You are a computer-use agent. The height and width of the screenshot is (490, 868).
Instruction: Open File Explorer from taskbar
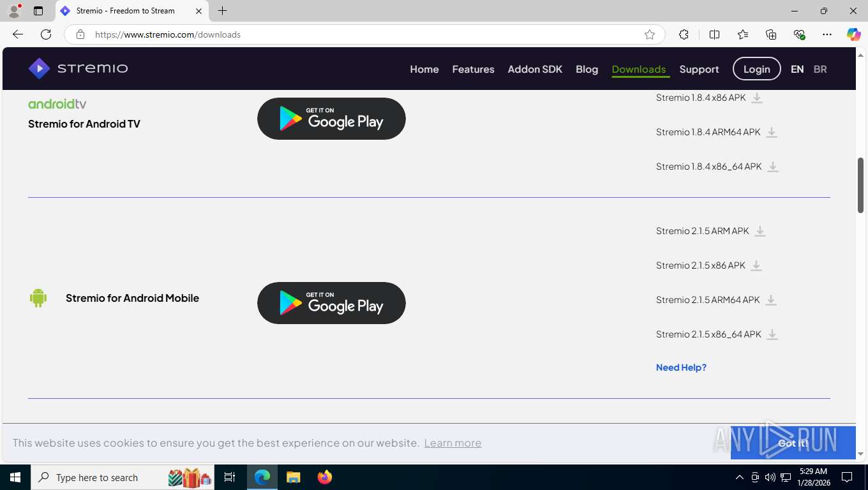click(293, 477)
